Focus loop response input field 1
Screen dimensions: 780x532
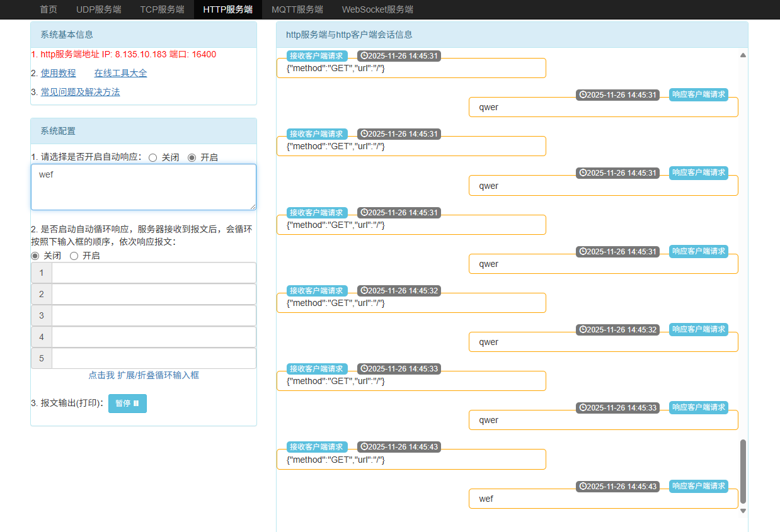point(154,273)
